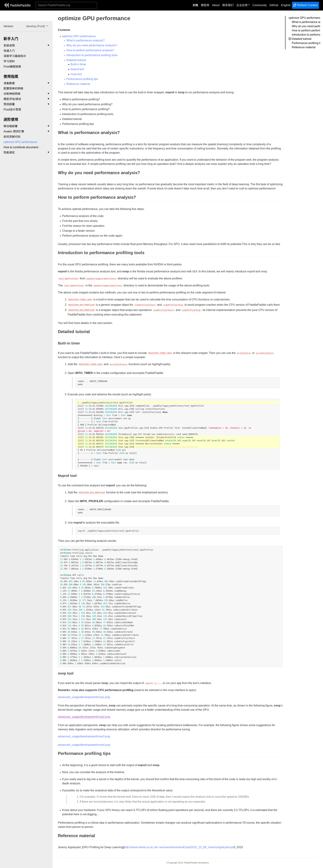This screenshot has width=323, height=868.
Task: Open 学习资料 in the sidebar
Action: [9, 61]
